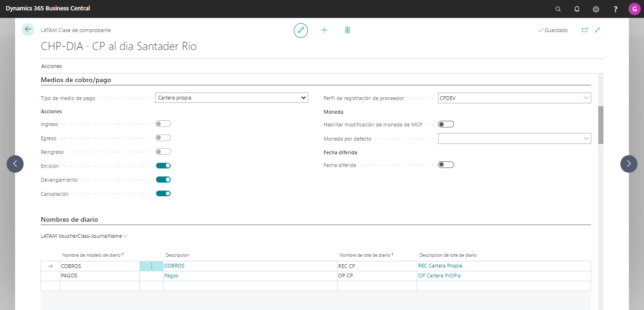The image size is (644, 310).
Task: Sort by Nombre de lote de diario column
Action: pos(366,255)
